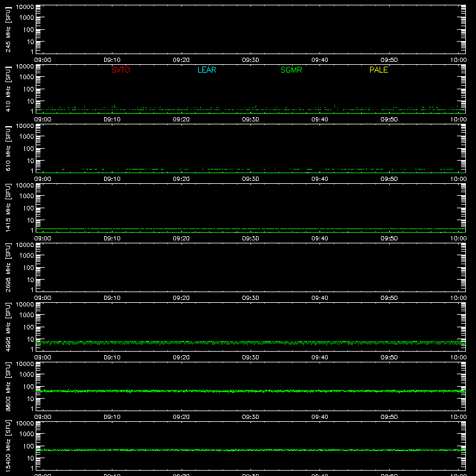Viewport: 476px width, 476px height.
Task: Click 10000 tick label on 245 MHz axis
Action: [x=25, y=7]
